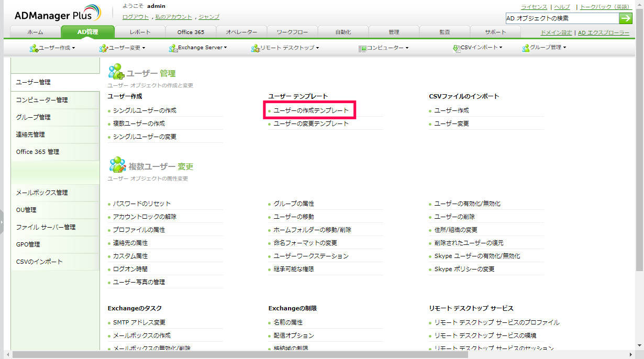Click リモート デスクトップ サービスの環境 link
The height and width of the screenshot is (359, 644).
click(x=485, y=335)
